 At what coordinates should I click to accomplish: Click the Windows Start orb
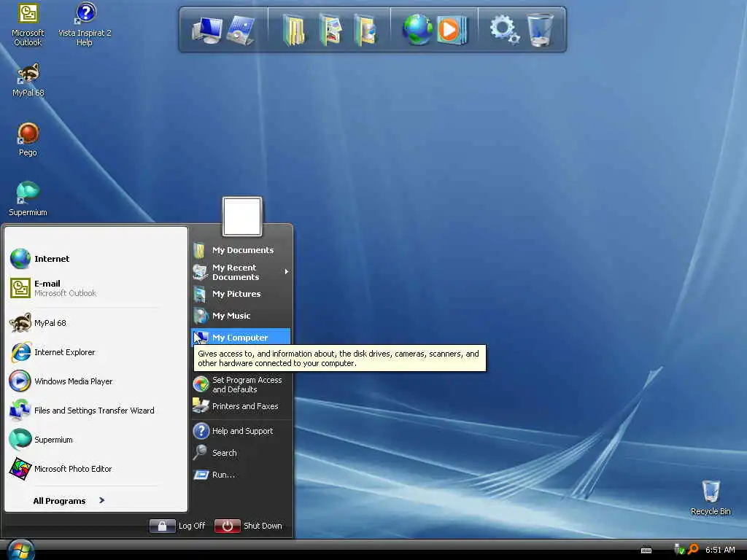(x=20, y=550)
